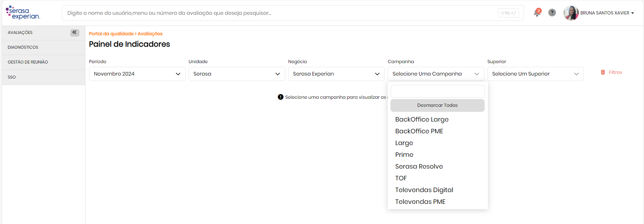Click the user profile avatar photo
The image size is (644, 224).
[x=571, y=13]
